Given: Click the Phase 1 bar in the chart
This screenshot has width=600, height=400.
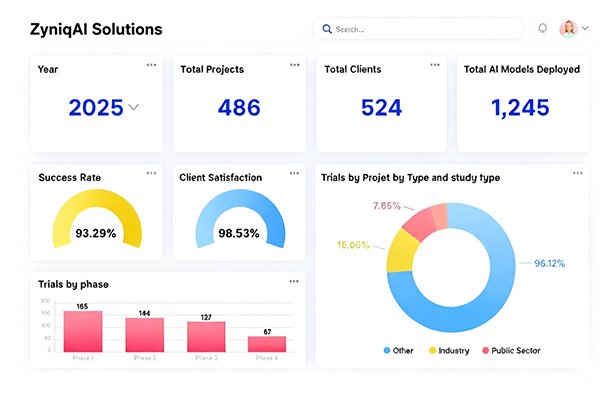Looking at the screenshot, I should [x=83, y=331].
